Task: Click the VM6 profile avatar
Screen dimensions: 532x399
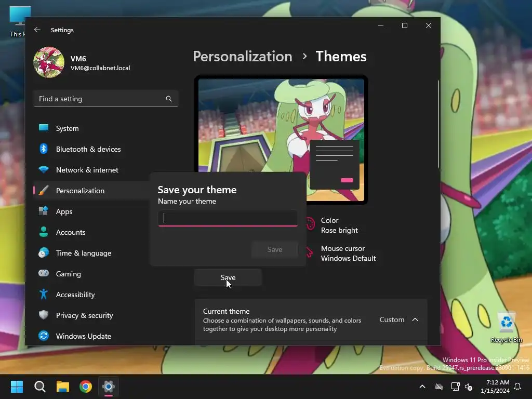Action: 49,62
